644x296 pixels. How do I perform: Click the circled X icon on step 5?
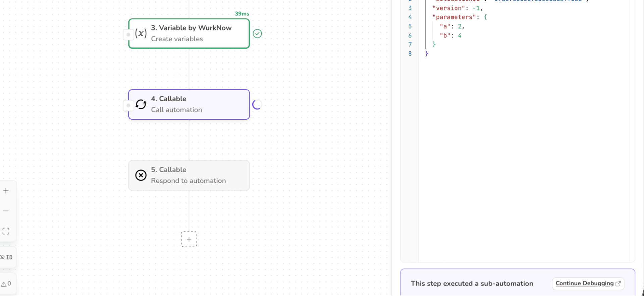point(141,175)
